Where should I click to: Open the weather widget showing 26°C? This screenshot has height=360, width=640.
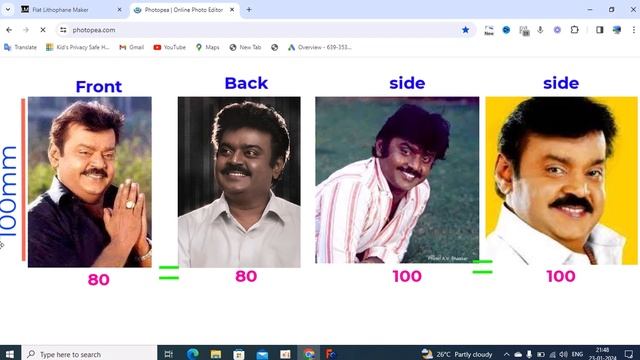(457, 354)
